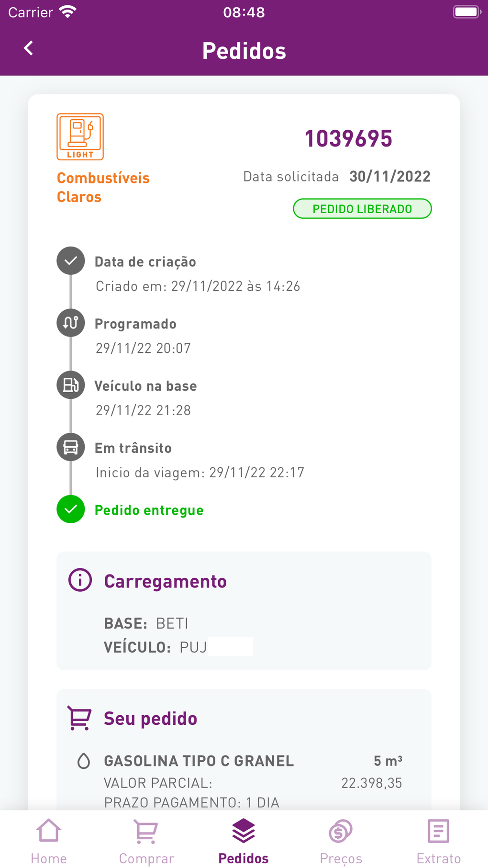This screenshot has width=488, height=868.
Task: Tap the Pedido entregue status label
Action: (x=149, y=510)
